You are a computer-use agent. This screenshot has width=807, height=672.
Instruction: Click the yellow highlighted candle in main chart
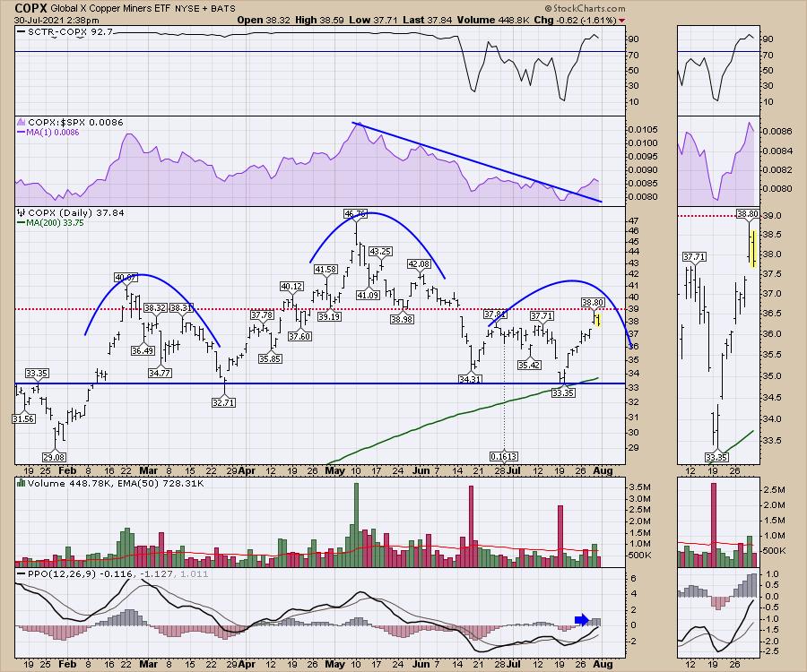[x=597, y=318]
